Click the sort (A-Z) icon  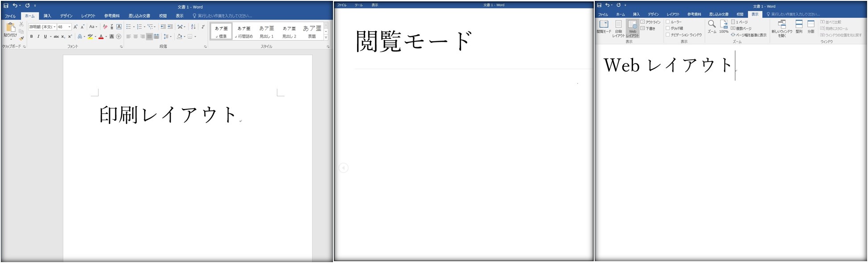coord(193,27)
